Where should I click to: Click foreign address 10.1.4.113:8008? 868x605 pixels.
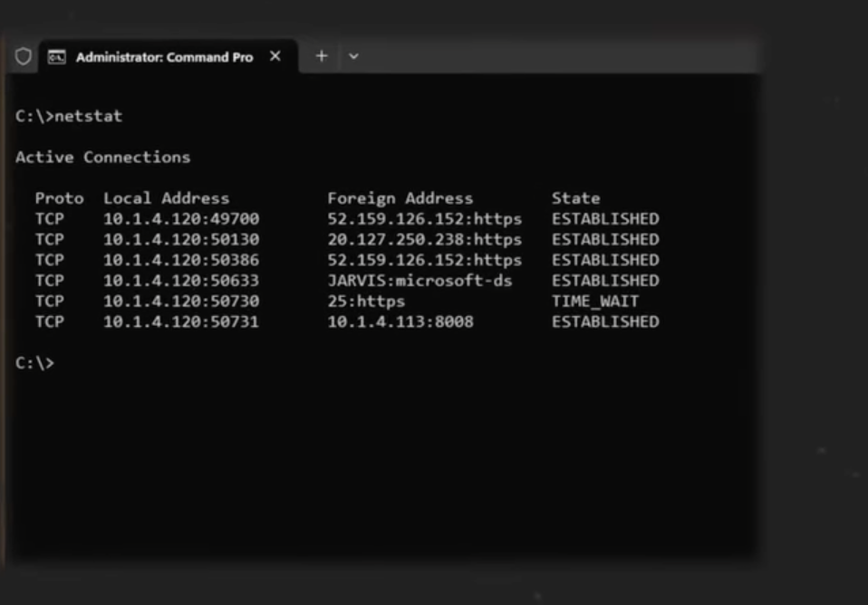click(400, 322)
